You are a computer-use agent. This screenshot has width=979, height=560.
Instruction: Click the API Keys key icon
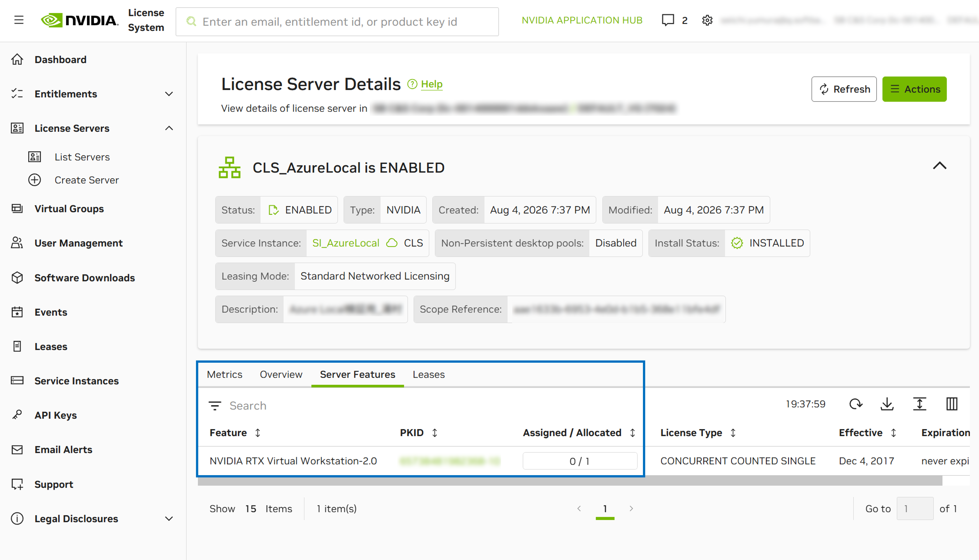tap(17, 415)
